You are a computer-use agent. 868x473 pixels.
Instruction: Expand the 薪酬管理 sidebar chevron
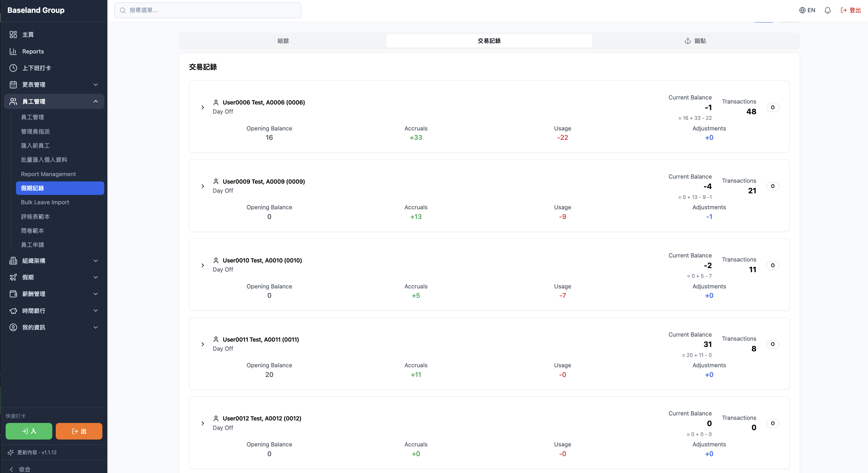pos(96,294)
